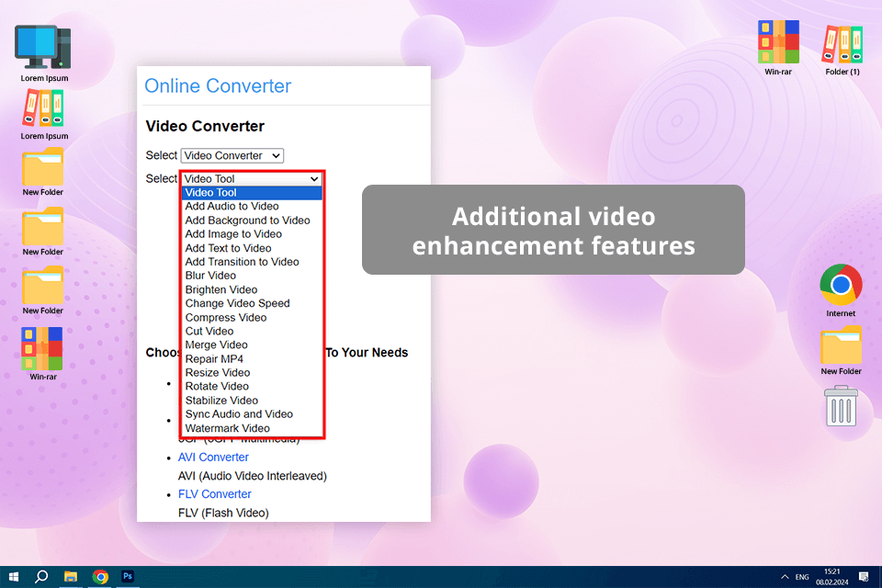Image resolution: width=882 pixels, height=588 pixels.
Task: Choose Add Transition to Video
Action: point(252,262)
